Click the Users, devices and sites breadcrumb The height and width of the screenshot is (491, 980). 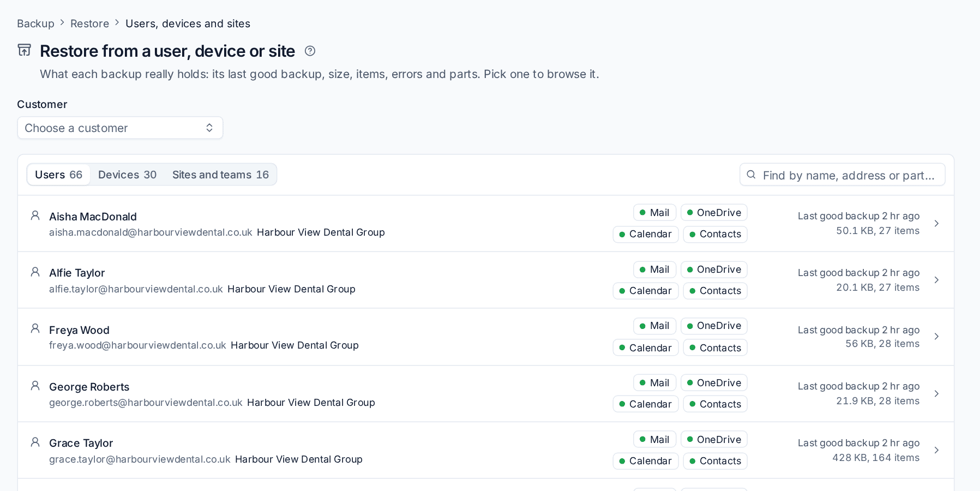click(x=188, y=23)
